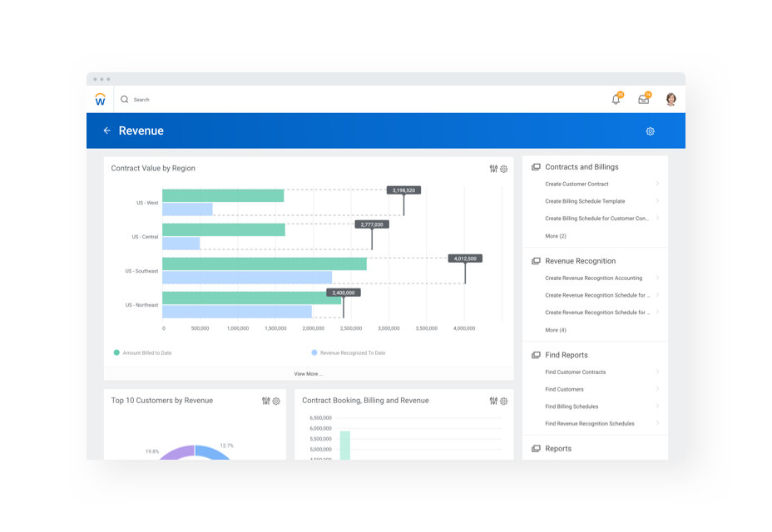The height and width of the screenshot is (532, 772).
Task: Open the Inbox icon showing 16 items
Action: 643,98
